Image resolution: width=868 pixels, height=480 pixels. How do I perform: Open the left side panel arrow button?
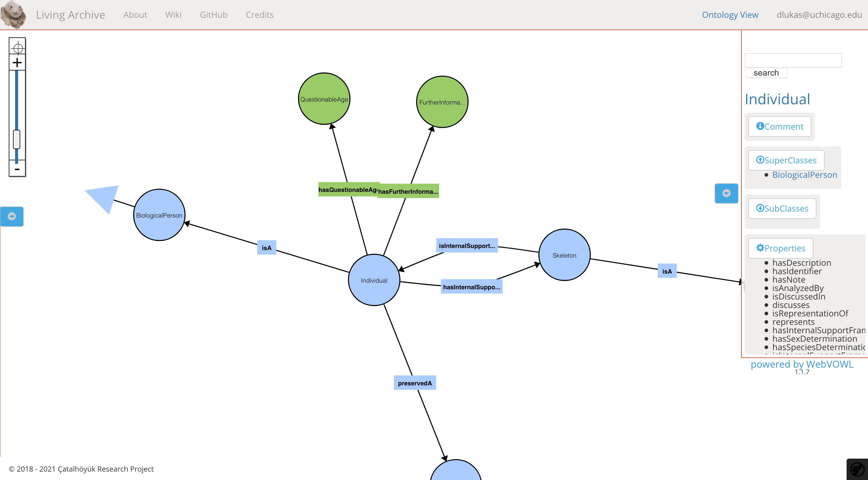(x=12, y=216)
